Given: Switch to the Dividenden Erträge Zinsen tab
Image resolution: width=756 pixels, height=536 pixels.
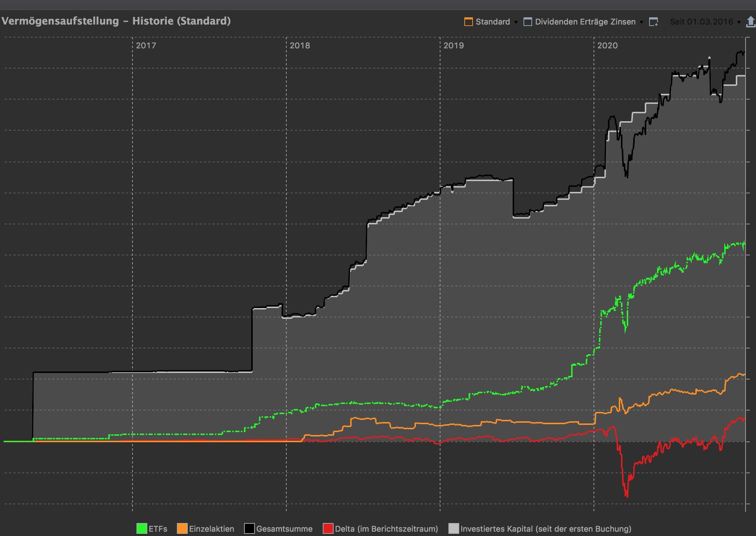Looking at the screenshot, I should click(x=585, y=22).
